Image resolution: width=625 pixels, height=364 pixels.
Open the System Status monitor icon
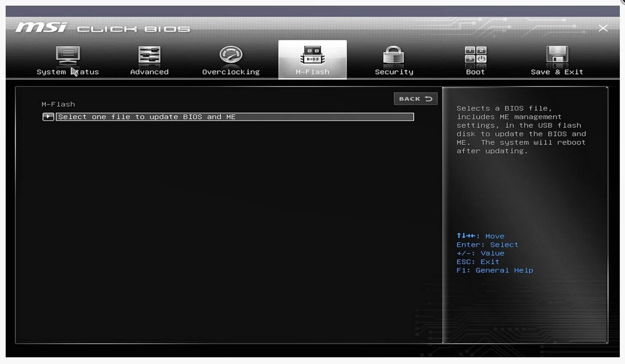tap(68, 55)
